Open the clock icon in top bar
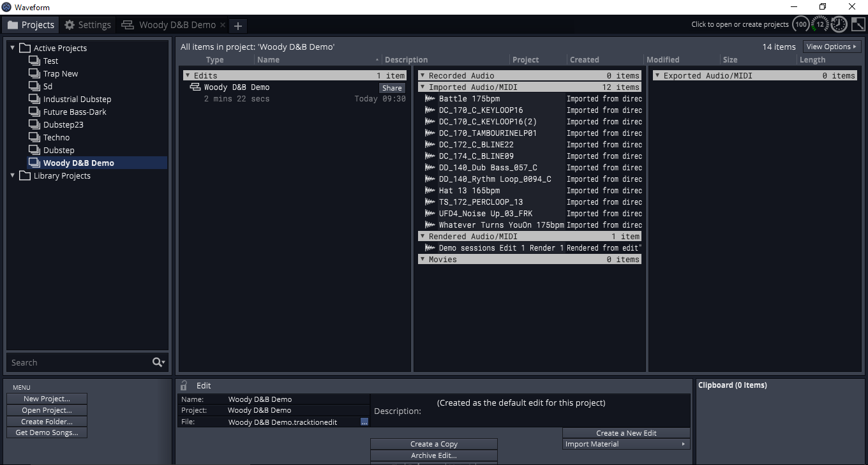The image size is (868, 465). pyautogui.click(x=839, y=25)
